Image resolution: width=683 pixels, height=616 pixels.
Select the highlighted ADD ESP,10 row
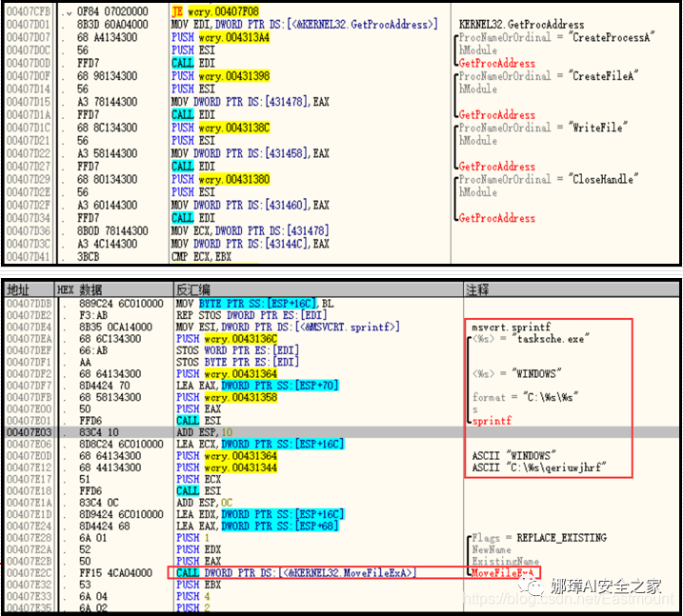(x=342, y=432)
